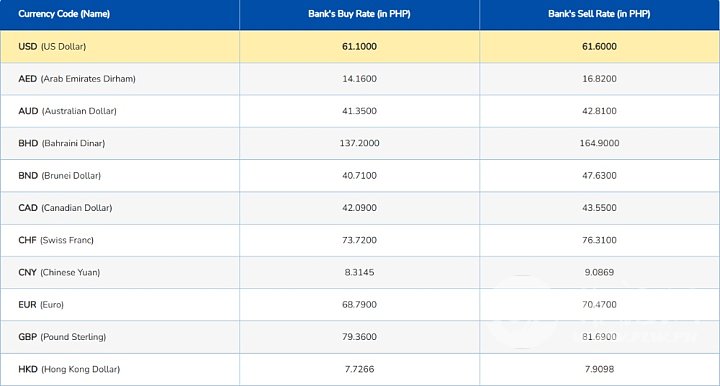Select the USD (US Dollar) row label
The width and height of the screenshot is (720, 386).
tap(52, 46)
